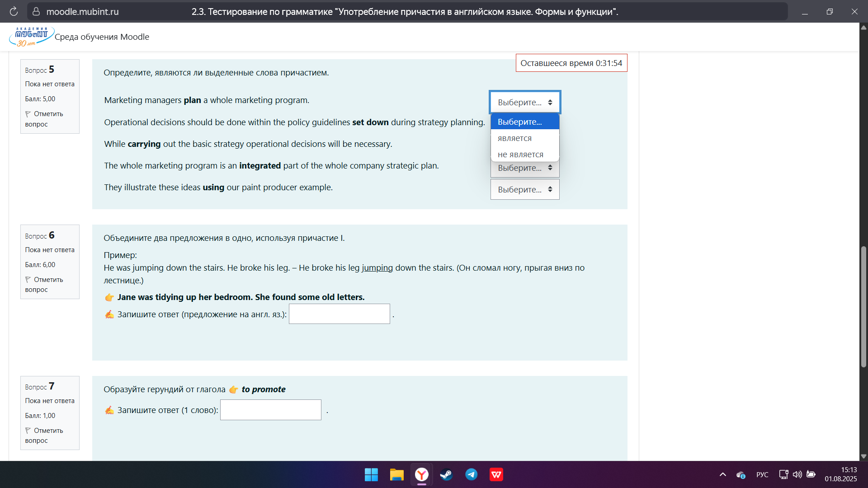Screen dimensions: 868x488
Task: Click the gerund answer field for question 7
Action: (x=270, y=410)
